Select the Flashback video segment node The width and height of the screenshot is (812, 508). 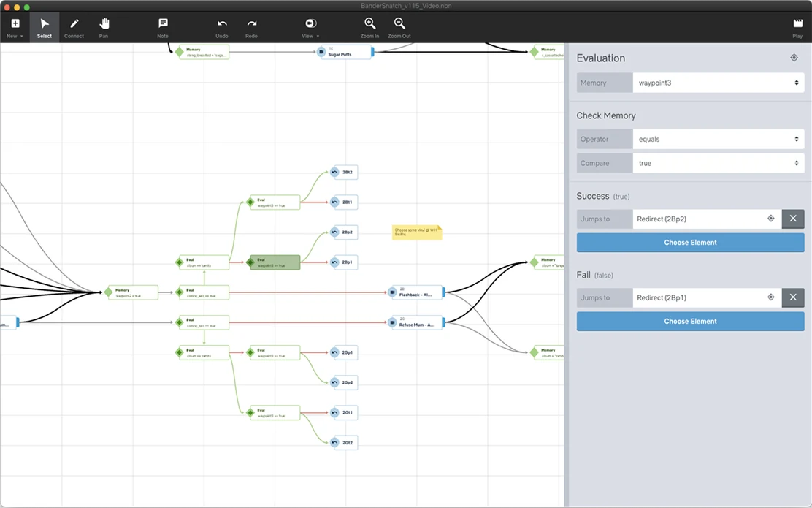(x=415, y=292)
